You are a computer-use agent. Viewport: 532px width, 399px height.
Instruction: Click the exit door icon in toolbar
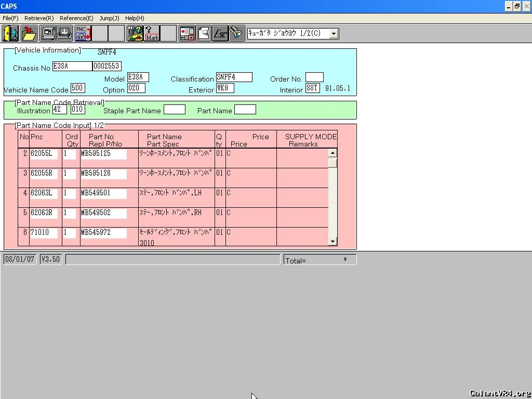point(10,33)
